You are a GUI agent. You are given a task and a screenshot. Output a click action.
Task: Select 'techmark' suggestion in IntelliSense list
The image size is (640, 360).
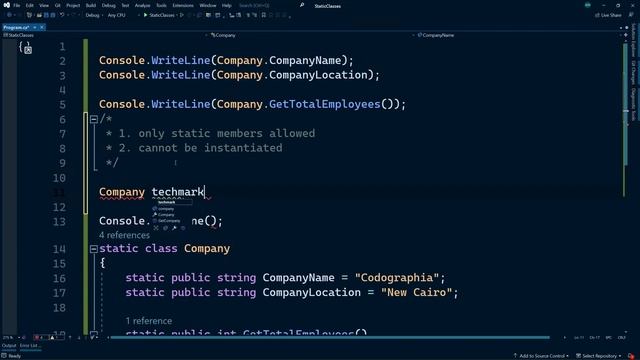(x=171, y=202)
